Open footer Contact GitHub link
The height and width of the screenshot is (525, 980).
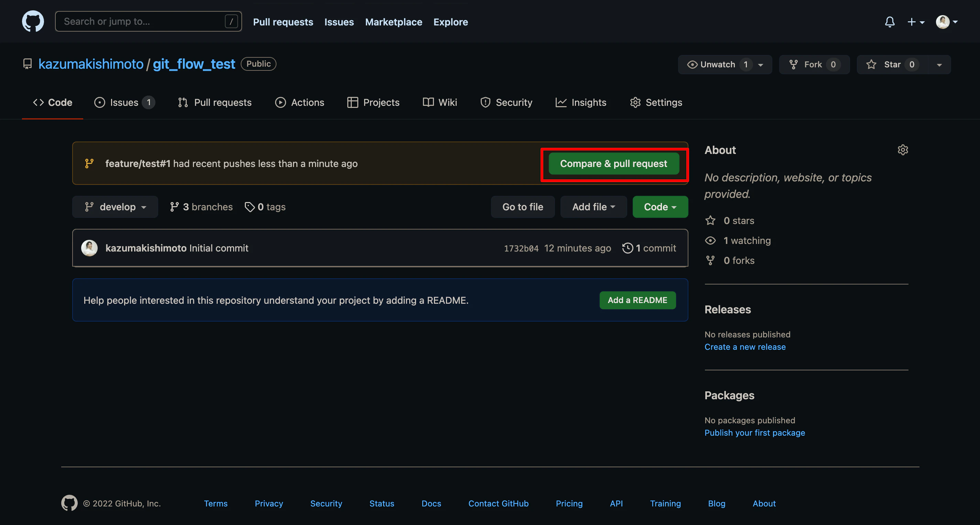pyautogui.click(x=498, y=503)
